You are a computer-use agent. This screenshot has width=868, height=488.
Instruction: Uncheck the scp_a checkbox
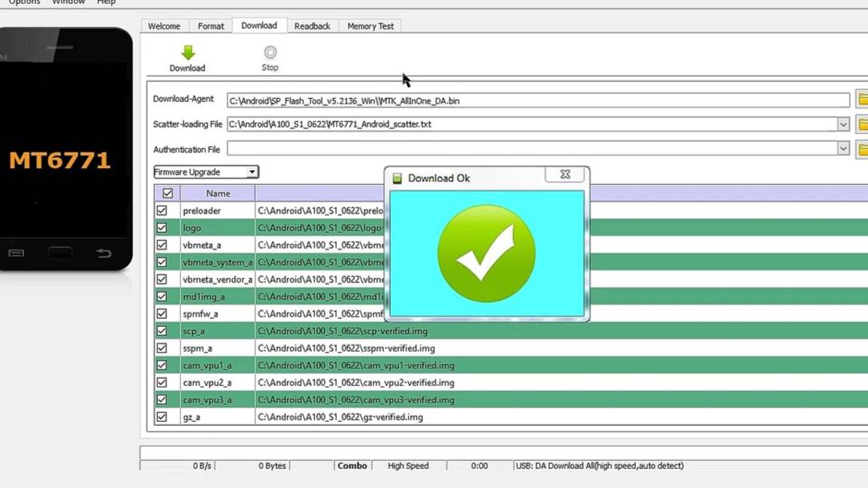[162, 330]
